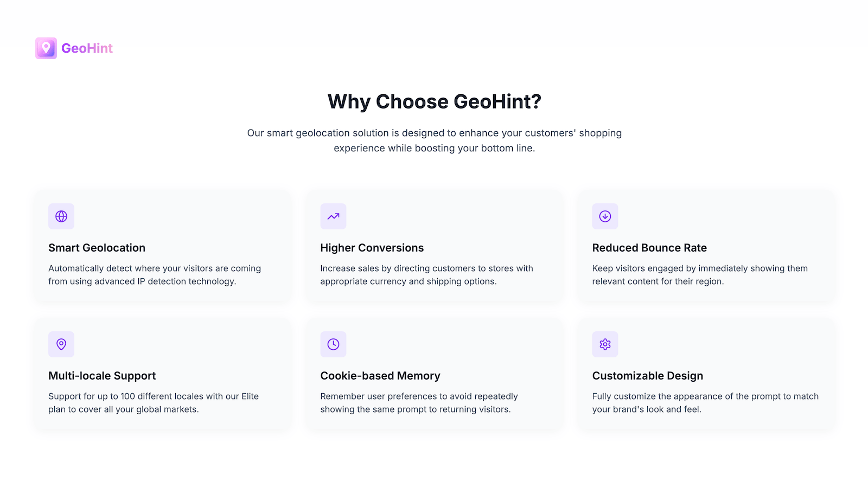The height and width of the screenshot is (488, 868).
Task: Click the Higher Conversions heading
Action: (x=372, y=248)
